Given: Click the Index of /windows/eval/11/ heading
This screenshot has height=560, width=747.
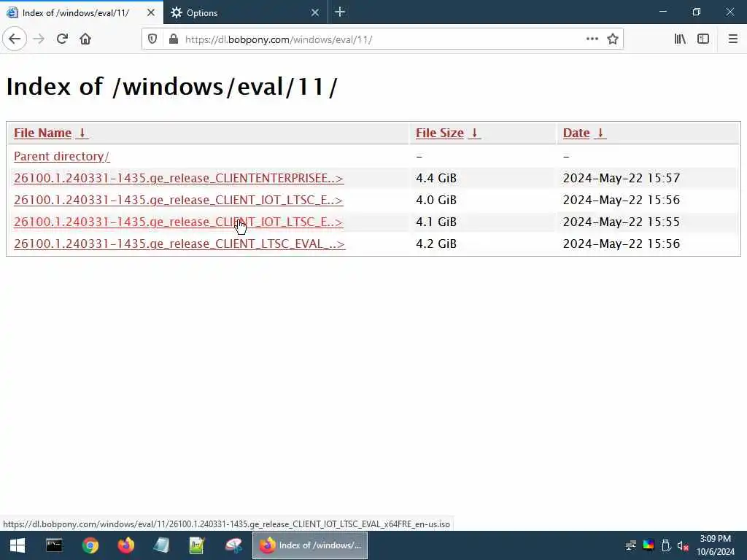Looking at the screenshot, I should click(x=172, y=87).
